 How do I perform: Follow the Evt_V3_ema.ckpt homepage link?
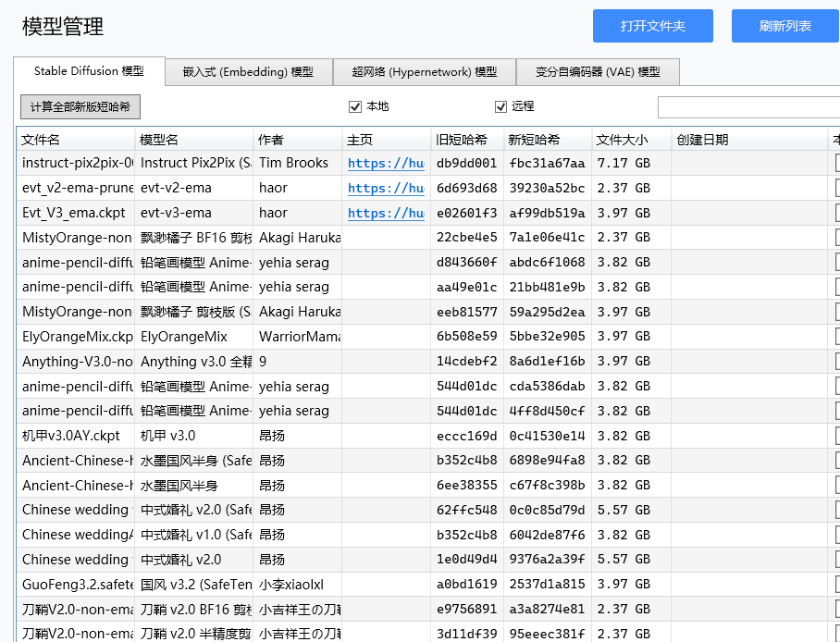coord(386,213)
